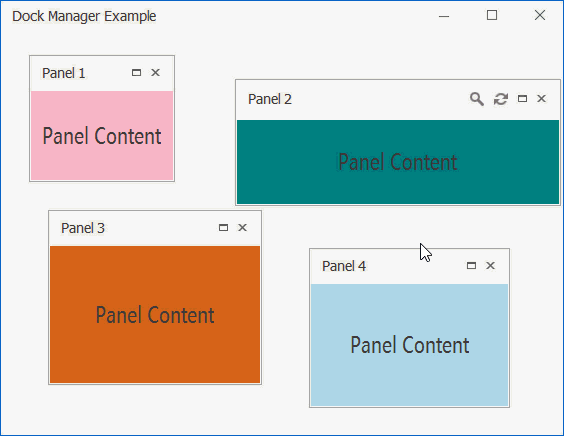Click the orange content area of Panel 3
Viewport: 564px width, 436px height.
coord(155,314)
